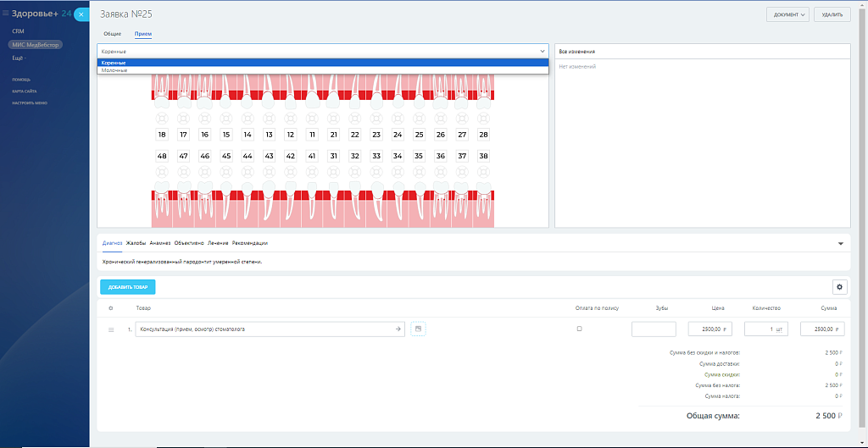
Task: Click the Зубы input field
Action: (x=654, y=329)
